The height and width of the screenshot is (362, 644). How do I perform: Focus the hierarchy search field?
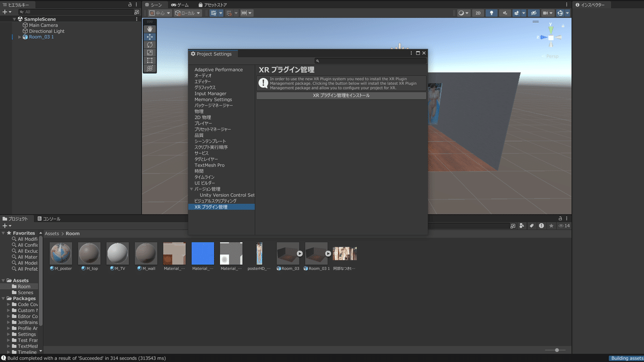coord(75,11)
